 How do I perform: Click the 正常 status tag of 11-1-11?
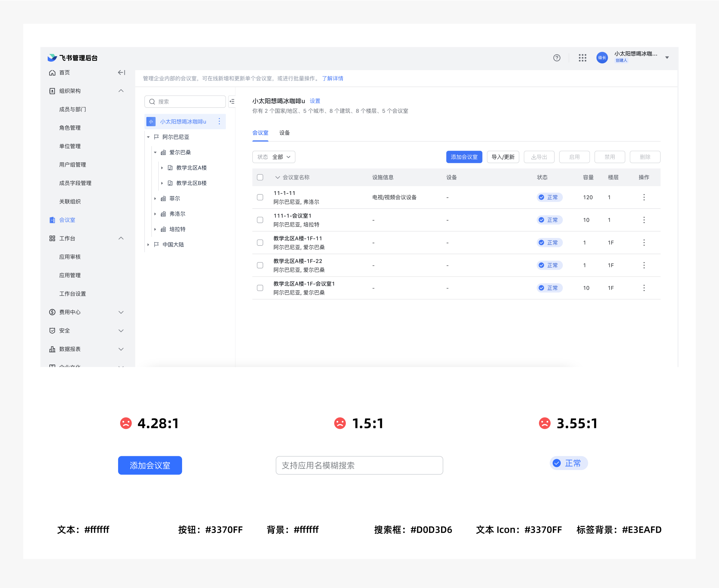(549, 197)
